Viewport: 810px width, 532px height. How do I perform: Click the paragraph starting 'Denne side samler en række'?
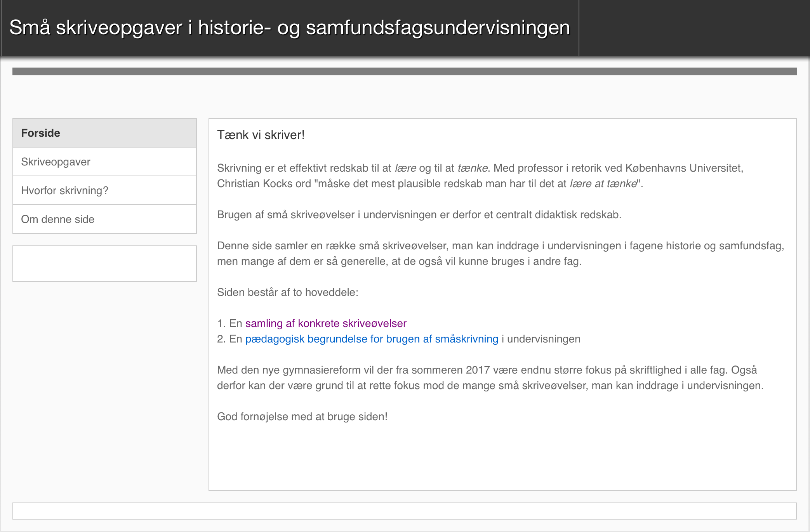pos(501,253)
